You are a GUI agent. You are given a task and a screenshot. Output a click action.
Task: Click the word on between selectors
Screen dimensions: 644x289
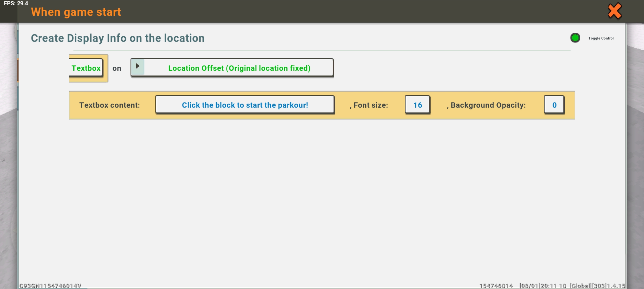(117, 69)
